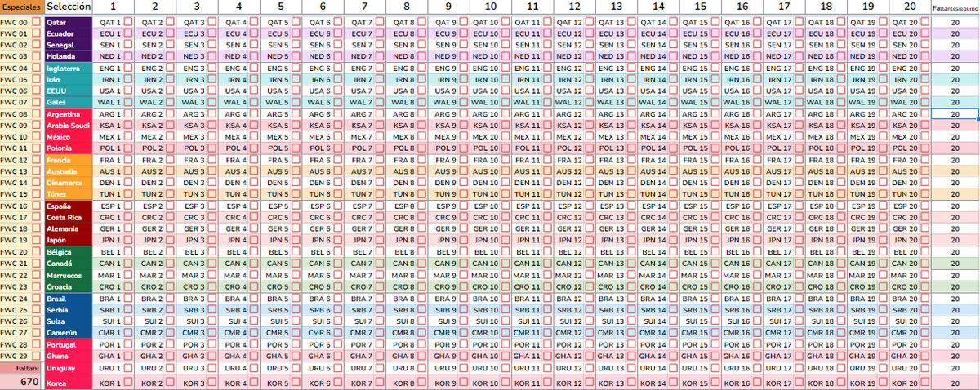Select the Argentina team cell

69,114
